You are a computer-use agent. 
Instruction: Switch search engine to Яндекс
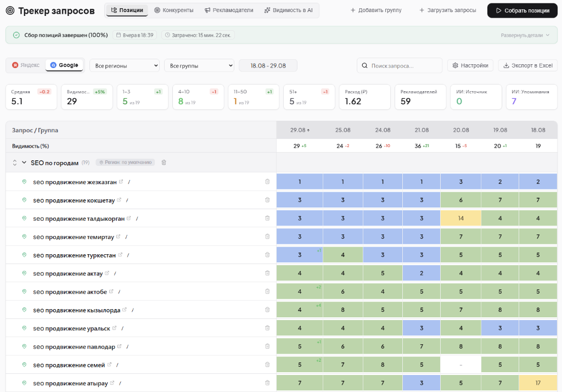click(26, 65)
